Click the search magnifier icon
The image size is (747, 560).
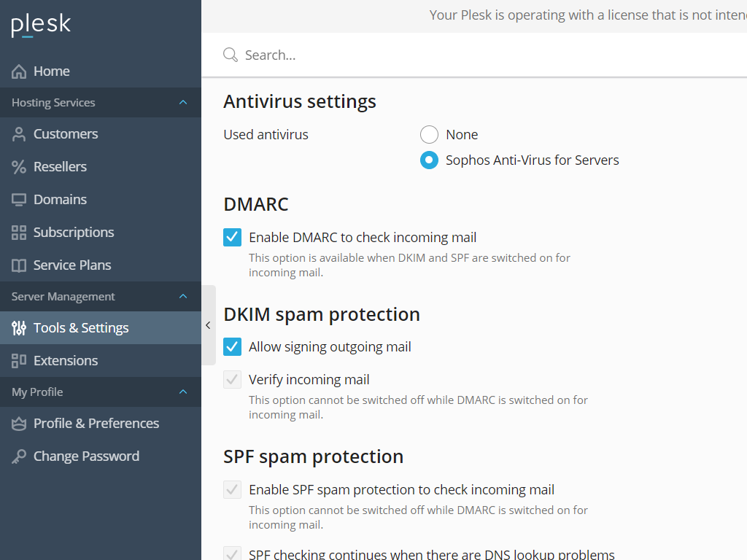tap(231, 55)
